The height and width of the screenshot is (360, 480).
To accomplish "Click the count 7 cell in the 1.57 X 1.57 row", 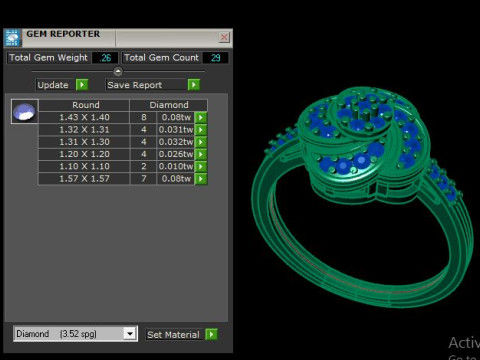I will point(144,179).
